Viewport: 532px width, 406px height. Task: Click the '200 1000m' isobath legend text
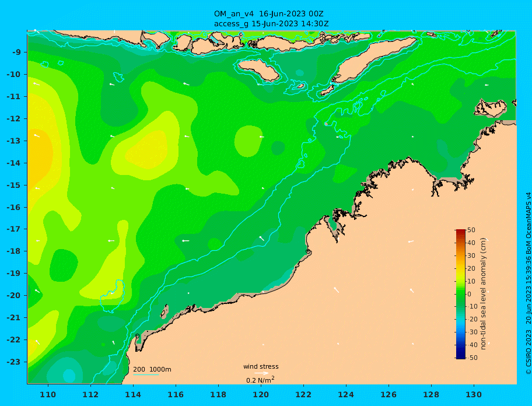pyautogui.click(x=152, y=369)
